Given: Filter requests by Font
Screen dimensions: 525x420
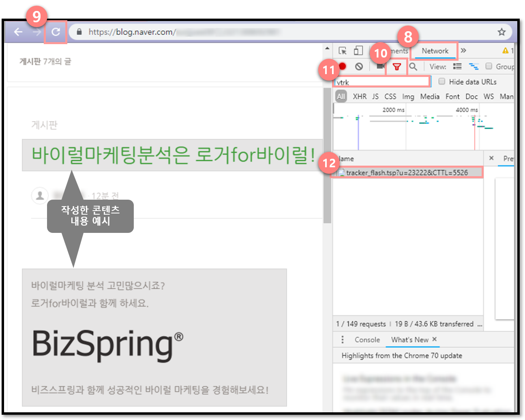Looking at the screenshot, I should [x=452, y=96].
